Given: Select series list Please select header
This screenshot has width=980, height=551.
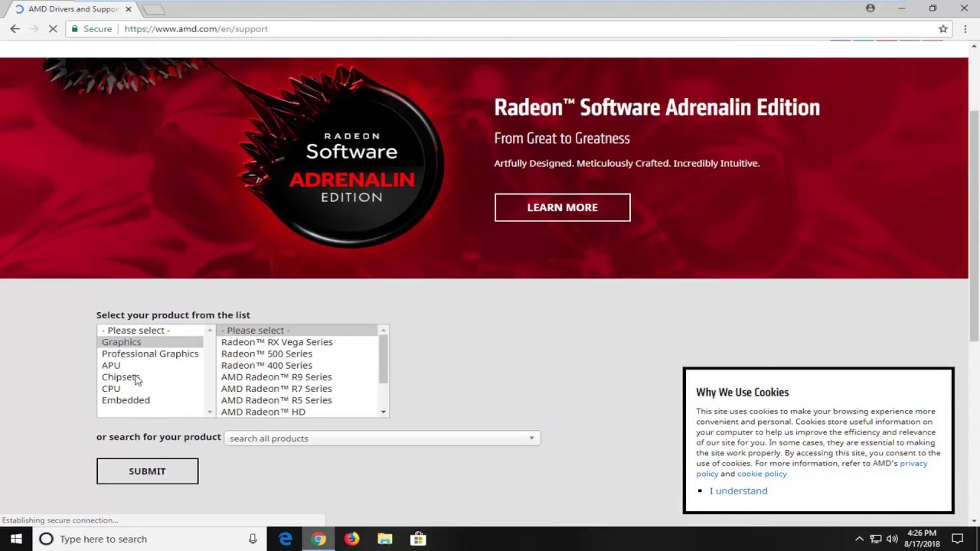Looking at the screenshot, I should [x=298, y=331].
